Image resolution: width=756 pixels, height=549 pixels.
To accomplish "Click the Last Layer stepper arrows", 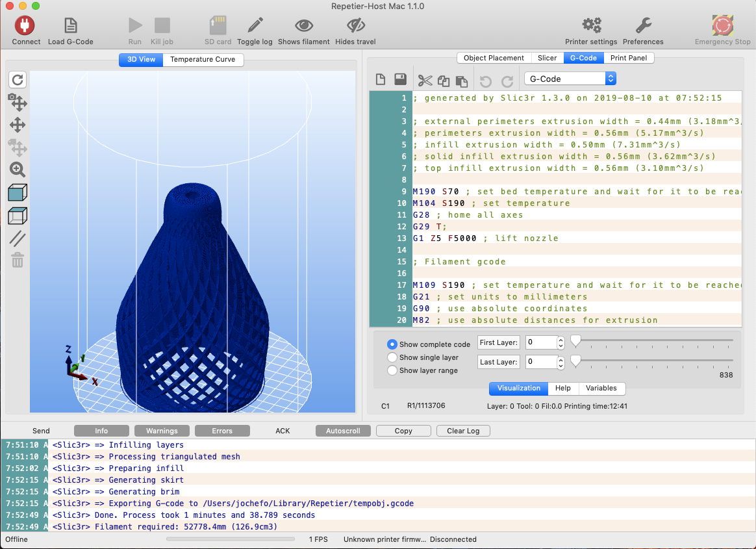I will [x=561, y=362].
